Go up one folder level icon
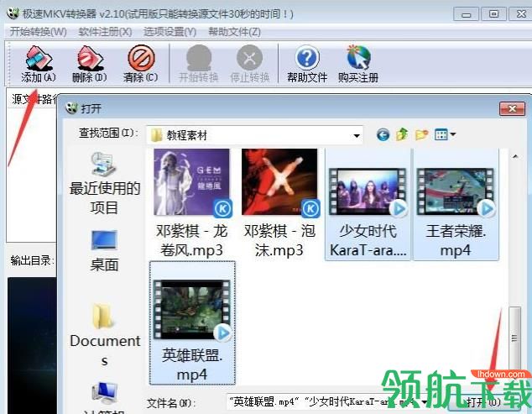Viewport: 532px width, 414px height. pos(402,135)
